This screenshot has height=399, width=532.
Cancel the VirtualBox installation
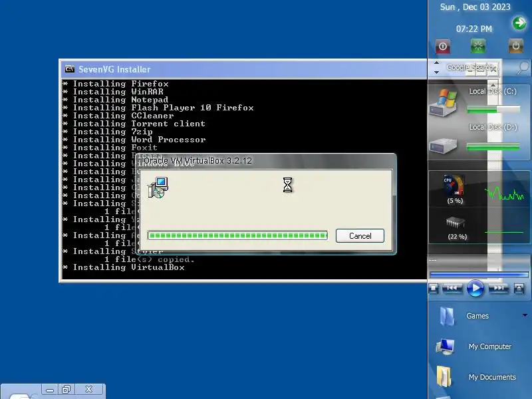[360, 236]
